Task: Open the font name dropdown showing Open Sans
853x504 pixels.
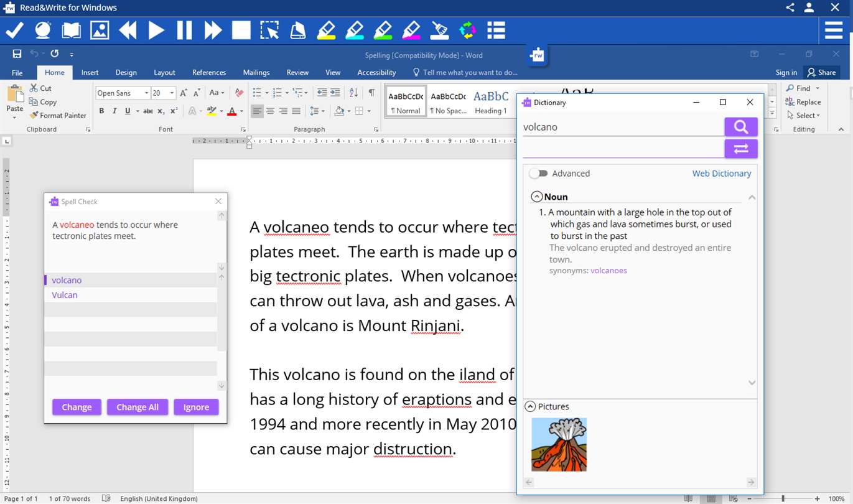Action: [x=147, y=93]
